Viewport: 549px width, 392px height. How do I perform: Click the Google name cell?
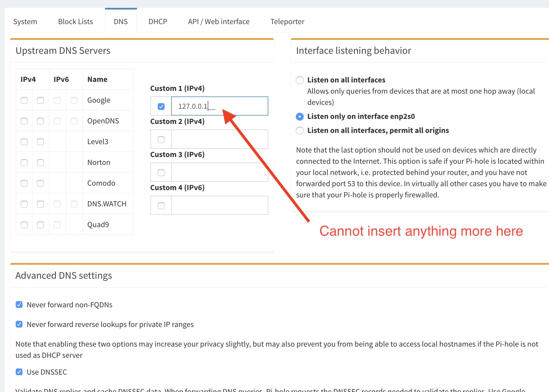point(108,100)
